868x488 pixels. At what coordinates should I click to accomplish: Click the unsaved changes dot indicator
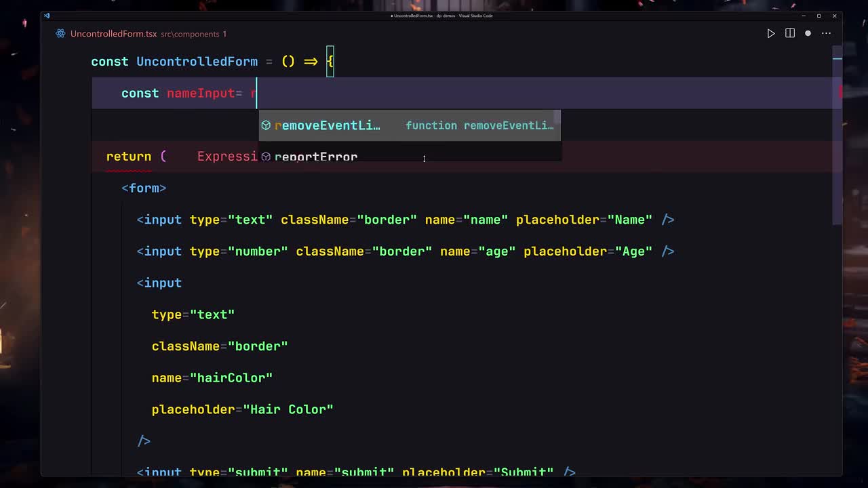[808, 33]
